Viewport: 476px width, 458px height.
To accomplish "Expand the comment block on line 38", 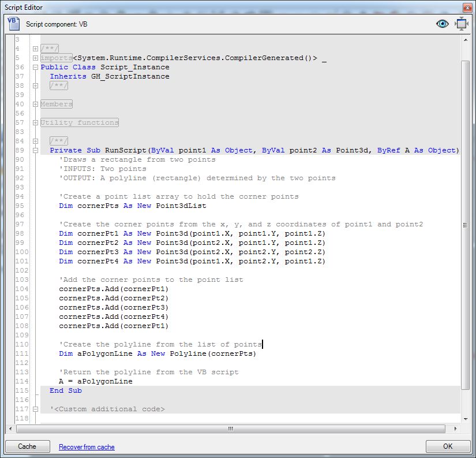I will (x=35, y=85).
